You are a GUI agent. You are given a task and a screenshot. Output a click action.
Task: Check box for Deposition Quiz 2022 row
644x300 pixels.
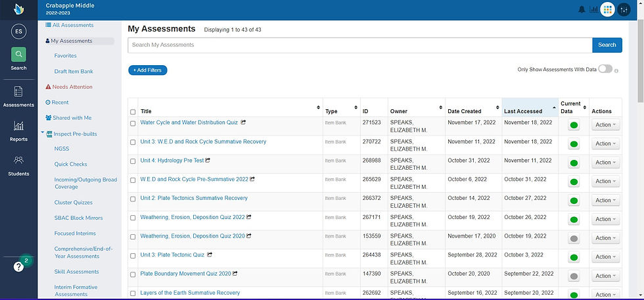coord(133,218)
